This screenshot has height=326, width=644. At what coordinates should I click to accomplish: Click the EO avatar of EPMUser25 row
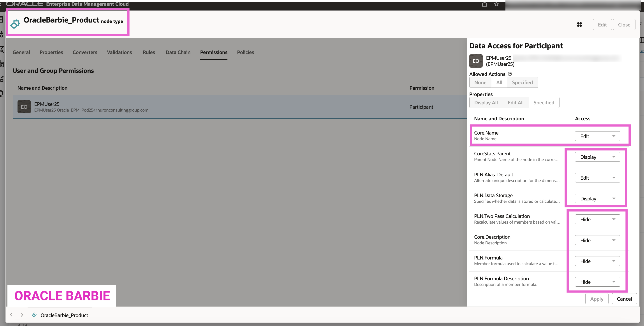click(x=24, y=107)
